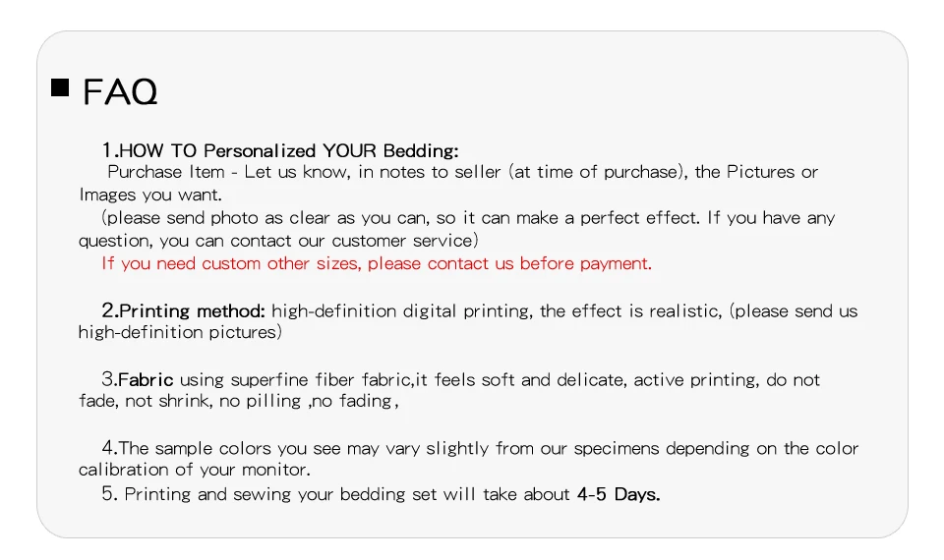The height and width of the screenshot is (560, 944).
Task: Select the "Printing method:" bold label
Action: (x=192, y=310)
